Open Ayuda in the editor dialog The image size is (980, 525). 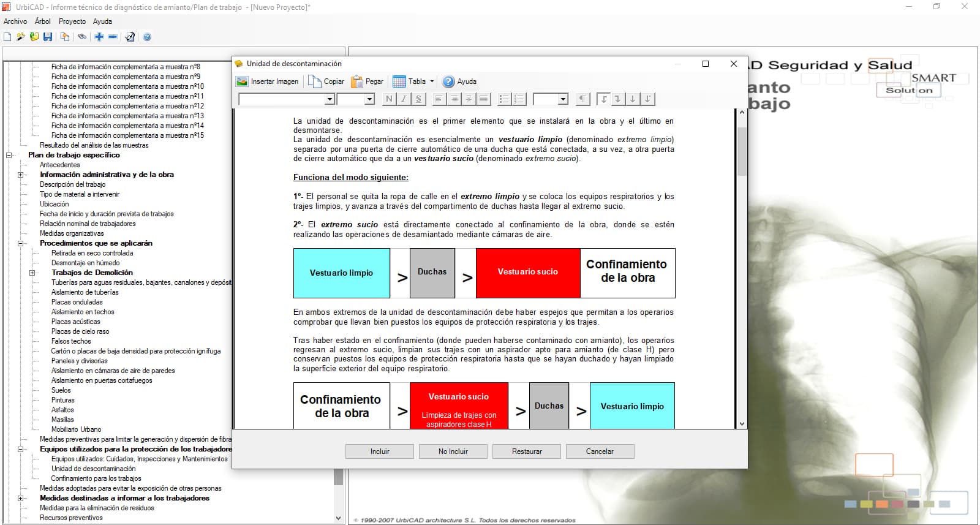(x=459, y=81)
